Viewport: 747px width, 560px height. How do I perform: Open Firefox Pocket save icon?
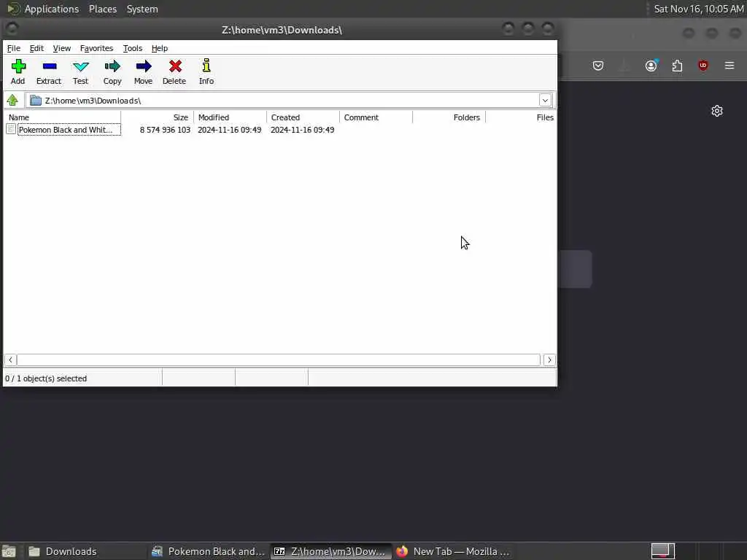598,66
